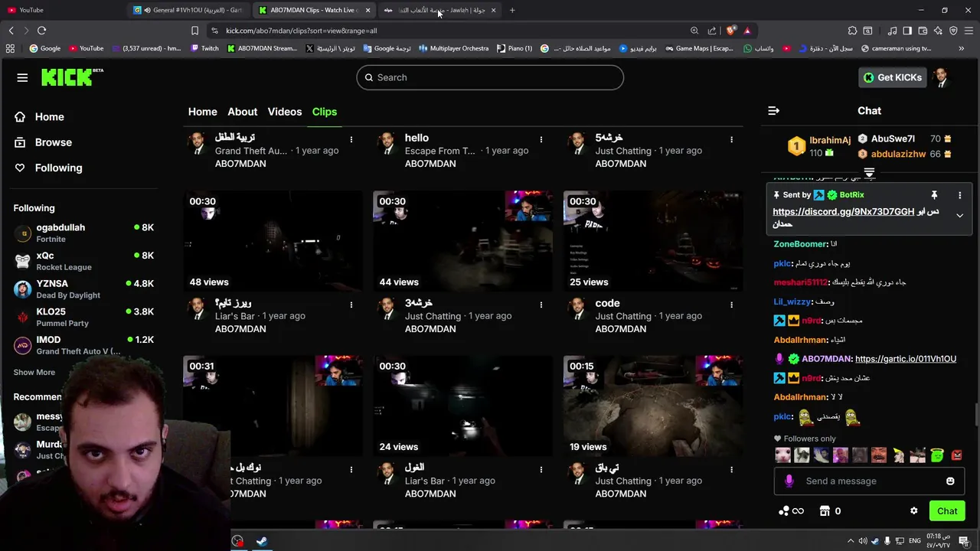This screenshot has height=551, width=980.
Task: Play the clip with 44 views
Action: point(462,241)
